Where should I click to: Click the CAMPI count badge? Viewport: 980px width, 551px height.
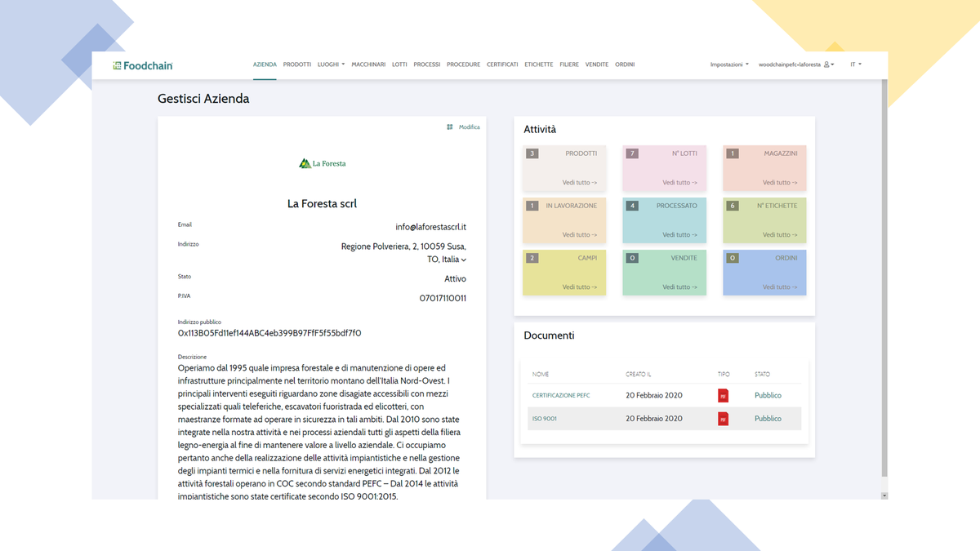pyautogui.click(x=532, y=258)
